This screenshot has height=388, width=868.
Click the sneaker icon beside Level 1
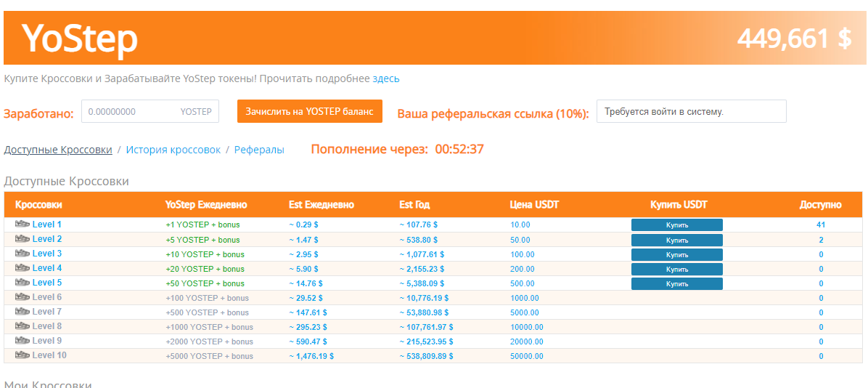click(x=22, y=225)
